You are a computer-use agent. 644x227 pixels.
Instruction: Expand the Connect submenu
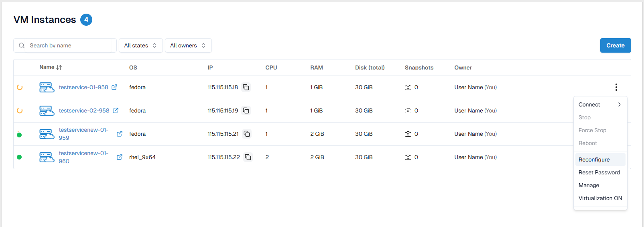(600, 104)
